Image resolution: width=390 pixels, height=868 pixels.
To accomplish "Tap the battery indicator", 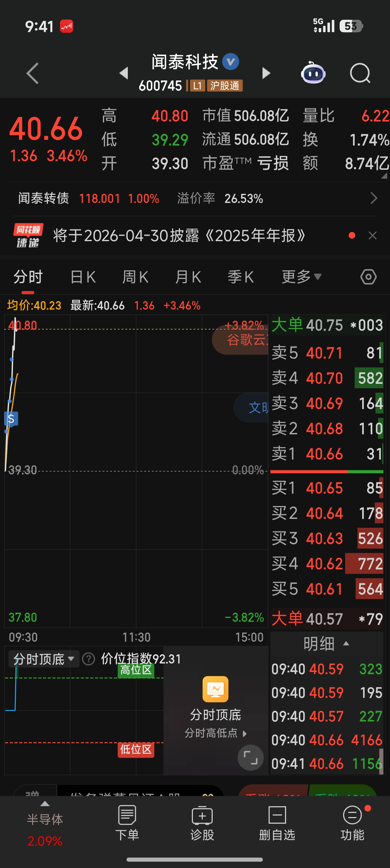I will coord(351,26).
